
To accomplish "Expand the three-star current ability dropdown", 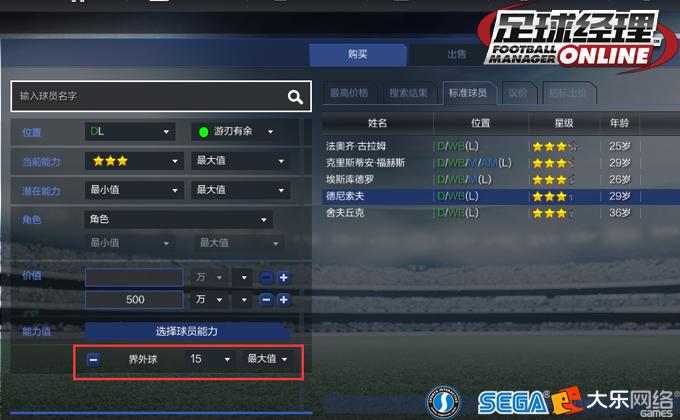I will 134,161.
